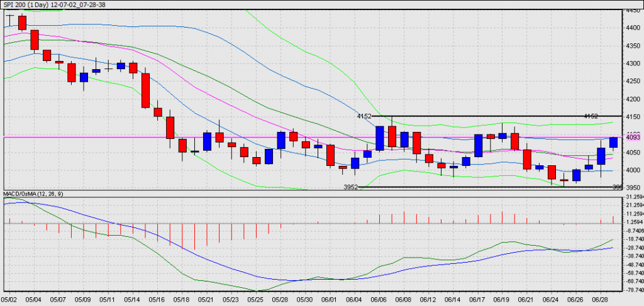The image size is (644, 306).
Task: Select the 4350 price axis label
Action: coord(633,45)
